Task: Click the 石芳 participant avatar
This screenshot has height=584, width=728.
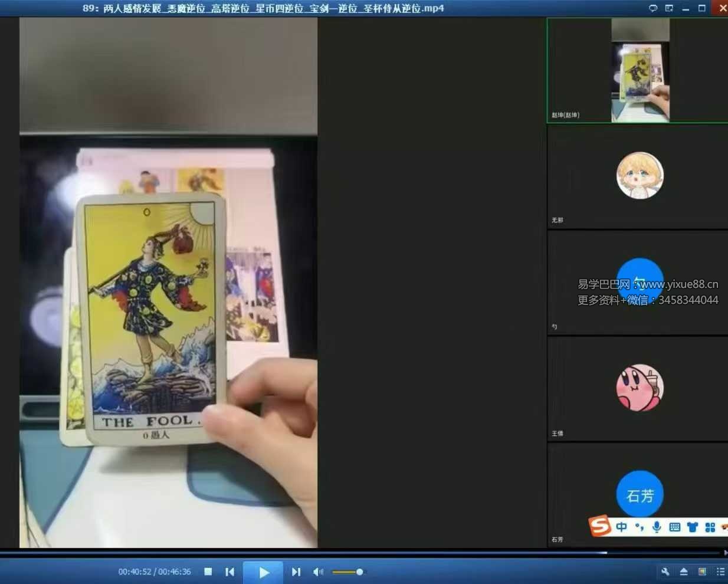Action: pos(640,494)
